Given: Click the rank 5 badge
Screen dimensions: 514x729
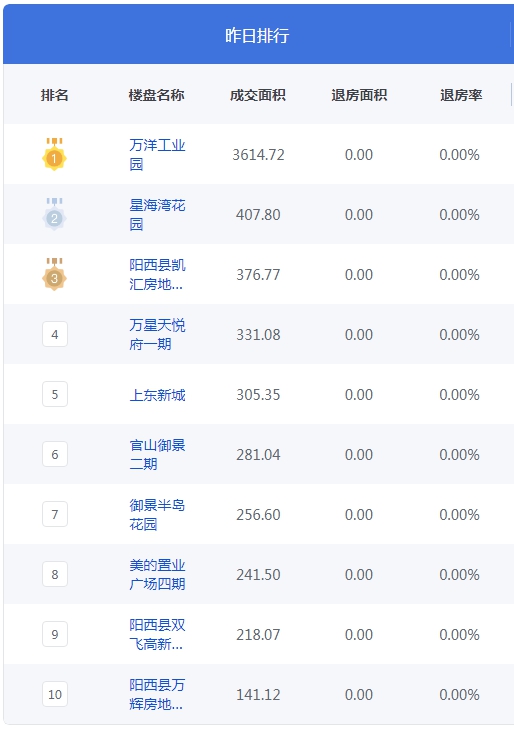Looking at the screenshot, I should [x=55, y=394].
